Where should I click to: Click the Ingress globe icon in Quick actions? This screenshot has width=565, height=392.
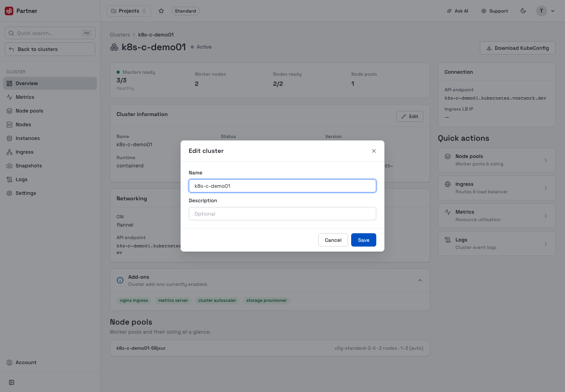448,184
